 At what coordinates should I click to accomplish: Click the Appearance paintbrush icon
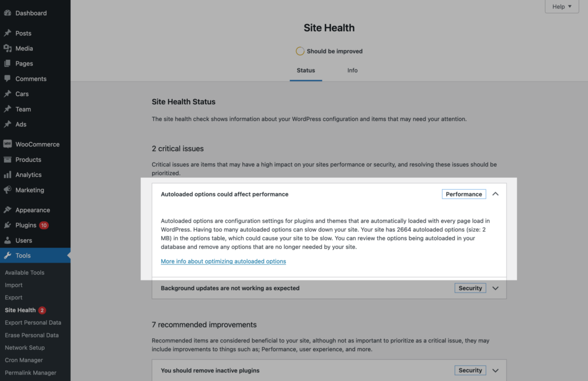pyautogui.click(x=7, y=210)
